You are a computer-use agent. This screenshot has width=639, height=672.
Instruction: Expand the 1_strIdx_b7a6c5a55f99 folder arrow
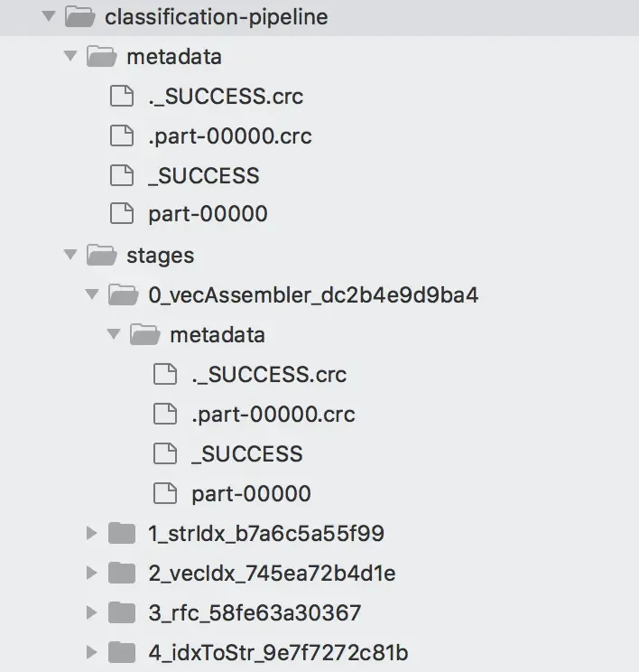pyautogui.click(x=92, y=533)
